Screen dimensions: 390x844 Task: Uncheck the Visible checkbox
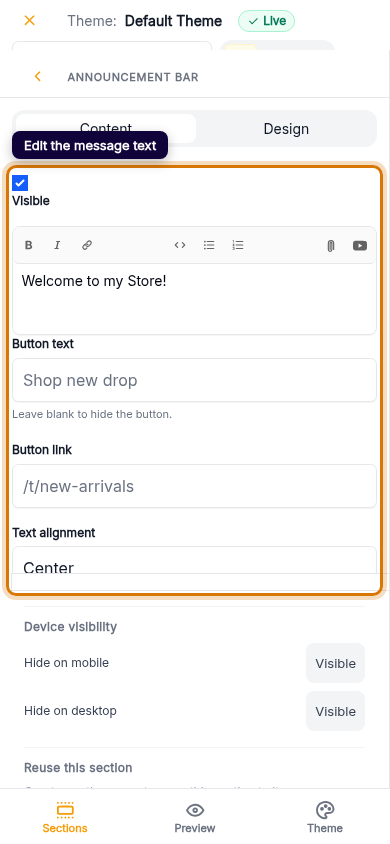(20, 183)
